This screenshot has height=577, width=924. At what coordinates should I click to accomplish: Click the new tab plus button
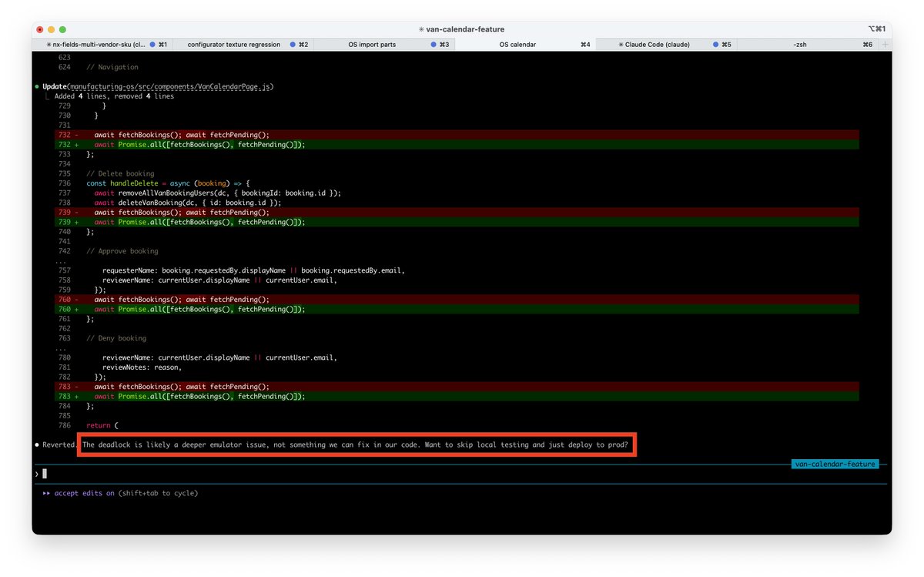(885, 45)
